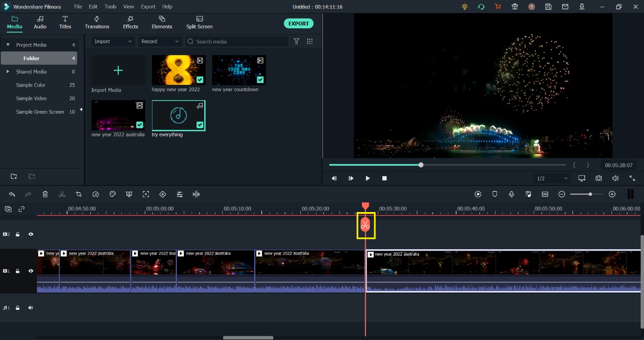Switch to the Audio tab
This screenshot has height=340, width=644.
(x=40, y=22)
